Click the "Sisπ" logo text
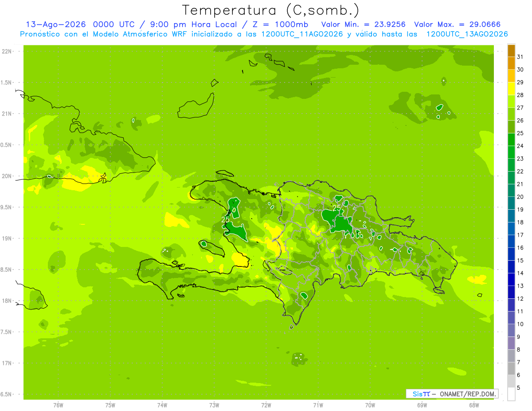 coord(421,394)
